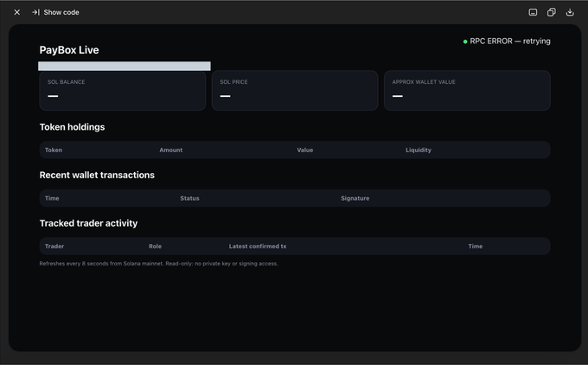Click the Amount column header
The height and width of the screenshot is (365, 588).
click(x=171, y=150)
